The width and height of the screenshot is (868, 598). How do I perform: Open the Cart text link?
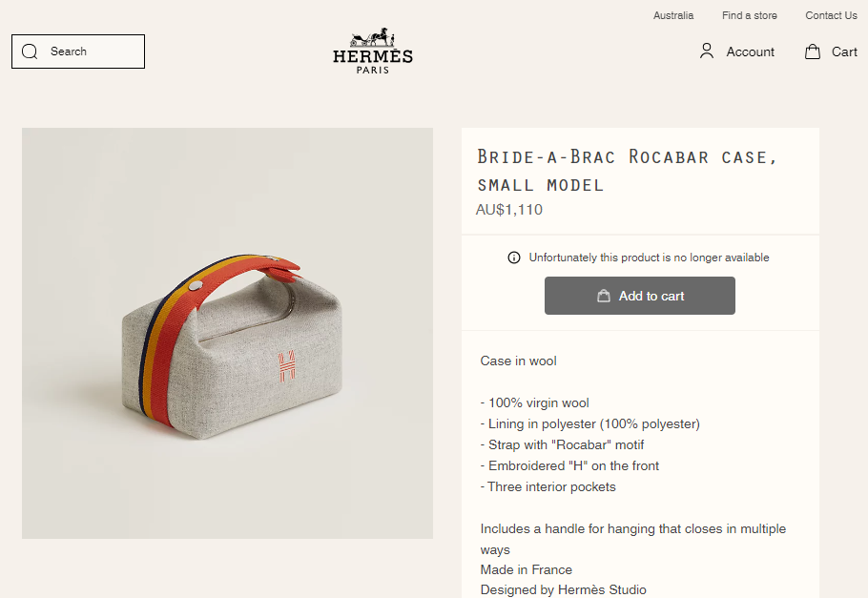click(844, 52)
